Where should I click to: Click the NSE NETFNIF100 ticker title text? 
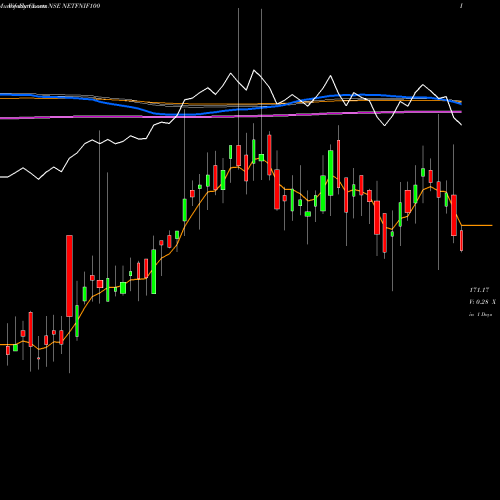[74, 6]
